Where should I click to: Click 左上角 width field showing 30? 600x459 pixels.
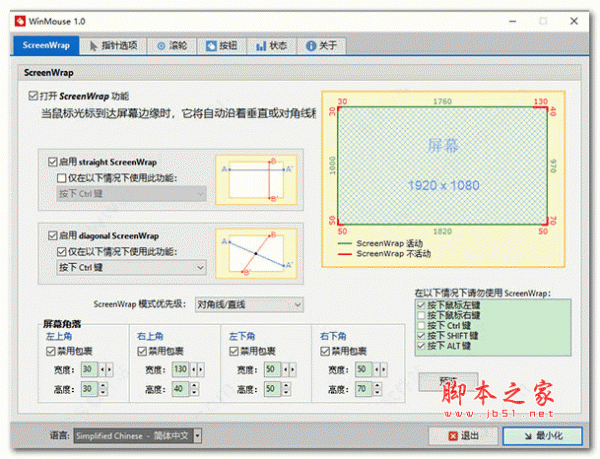89,369
